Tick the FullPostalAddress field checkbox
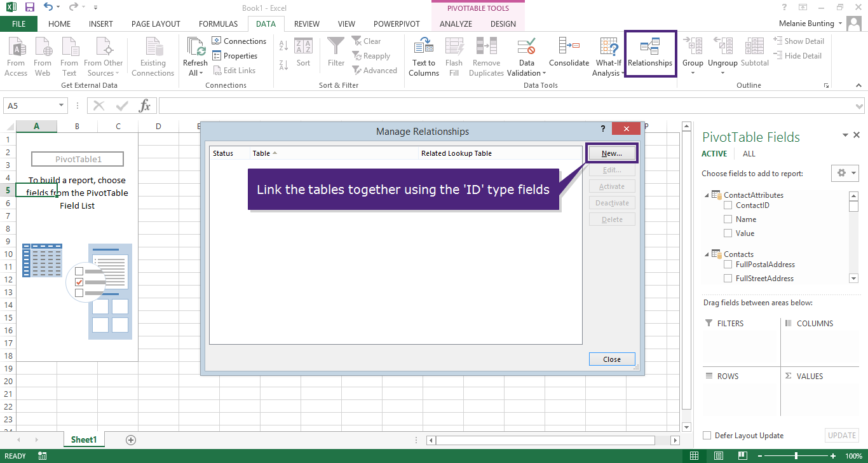The image size is (868, 463). click(728, 265)
